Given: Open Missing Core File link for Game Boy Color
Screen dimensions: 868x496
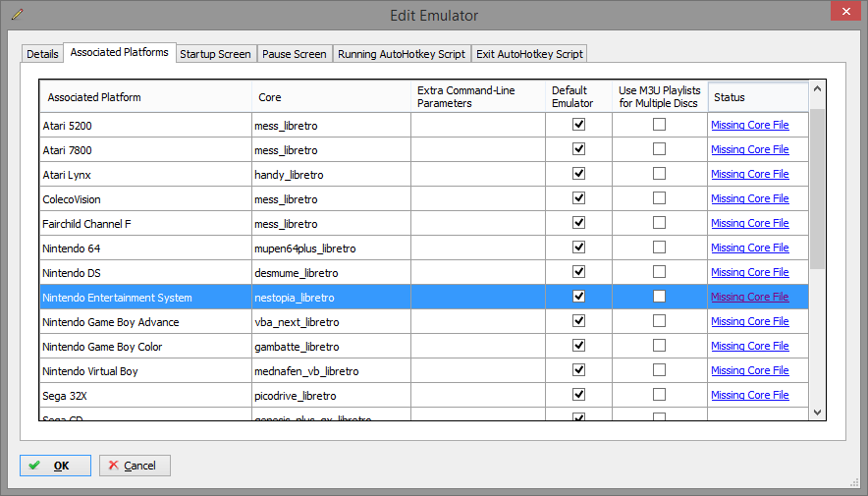Looking at the screenshot, I should point(749,346).
